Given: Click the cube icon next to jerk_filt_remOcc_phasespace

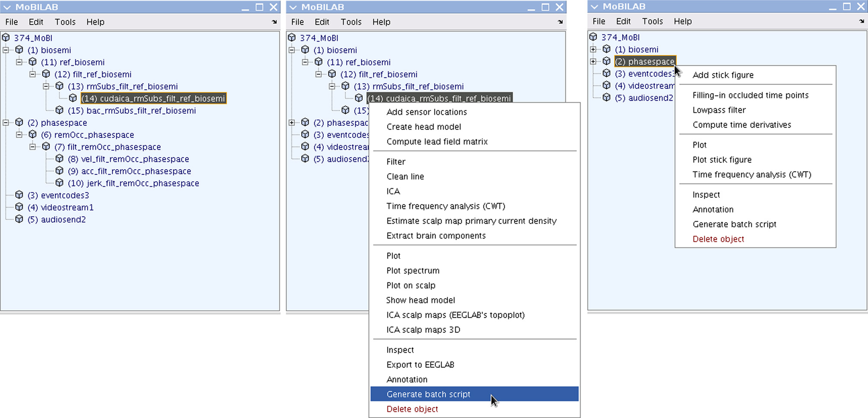Looking at the screenshot, I should tap(60, 183).
